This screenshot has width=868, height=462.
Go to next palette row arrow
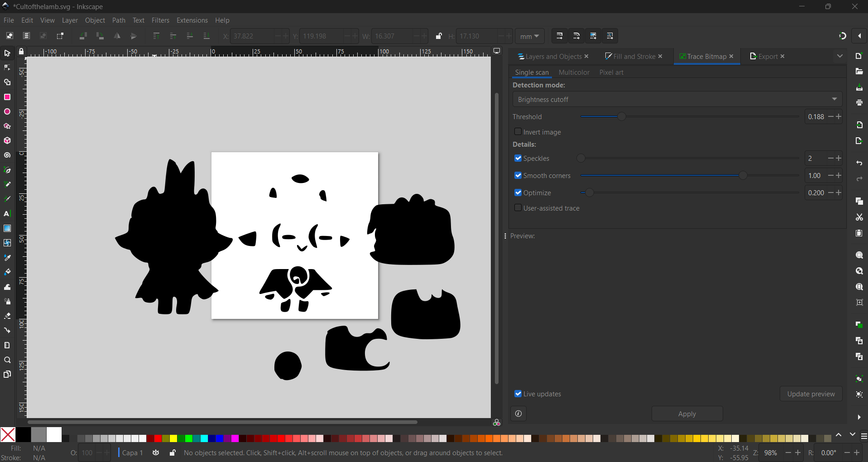(853, 434)
